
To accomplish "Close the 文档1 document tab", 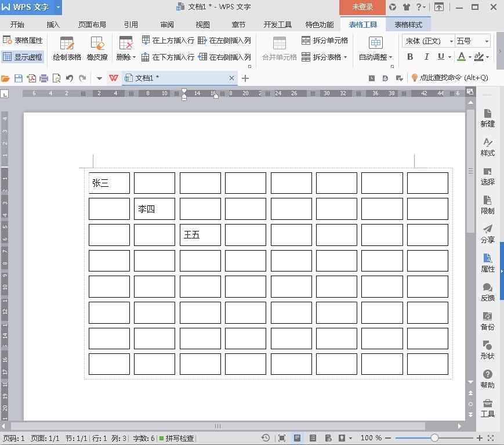I will click(x=231, y=78).
